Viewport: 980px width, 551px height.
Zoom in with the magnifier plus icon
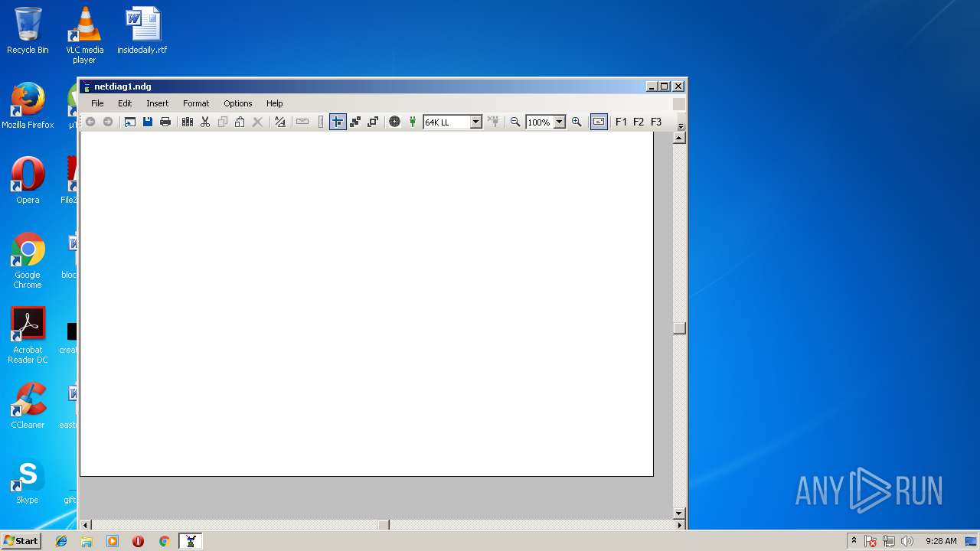click(x=577, y=122)
